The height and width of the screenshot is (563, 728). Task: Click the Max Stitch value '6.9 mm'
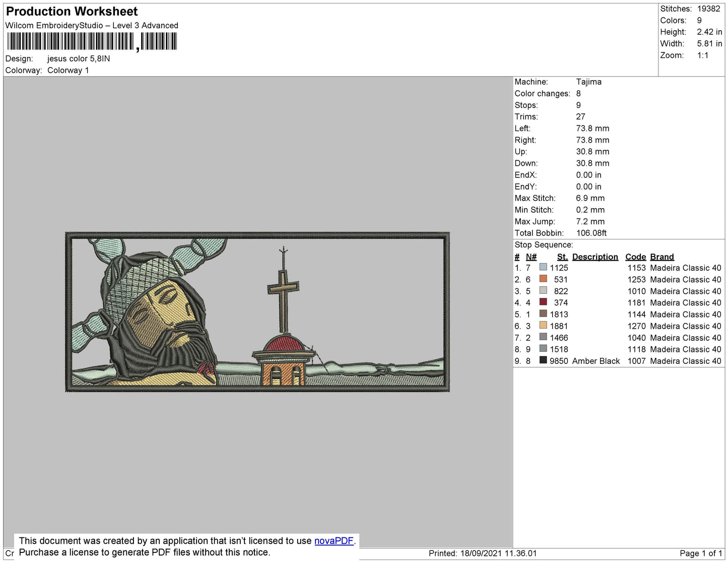pyautogui.click(x=590, y=199)
